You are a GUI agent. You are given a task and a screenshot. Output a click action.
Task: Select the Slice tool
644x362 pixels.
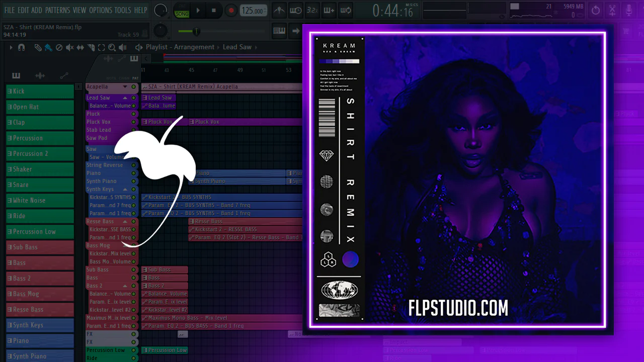(x=91, y=47)
